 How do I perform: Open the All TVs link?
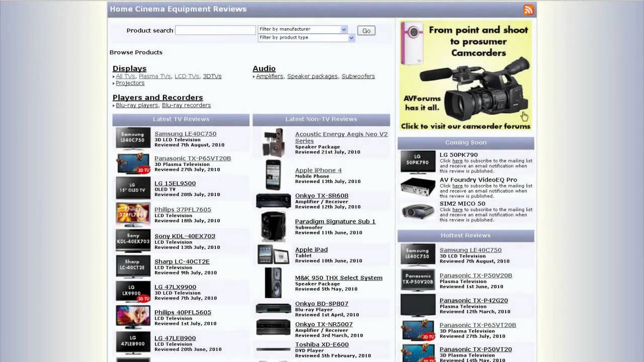pyautogui.click(x=125, y=76)
